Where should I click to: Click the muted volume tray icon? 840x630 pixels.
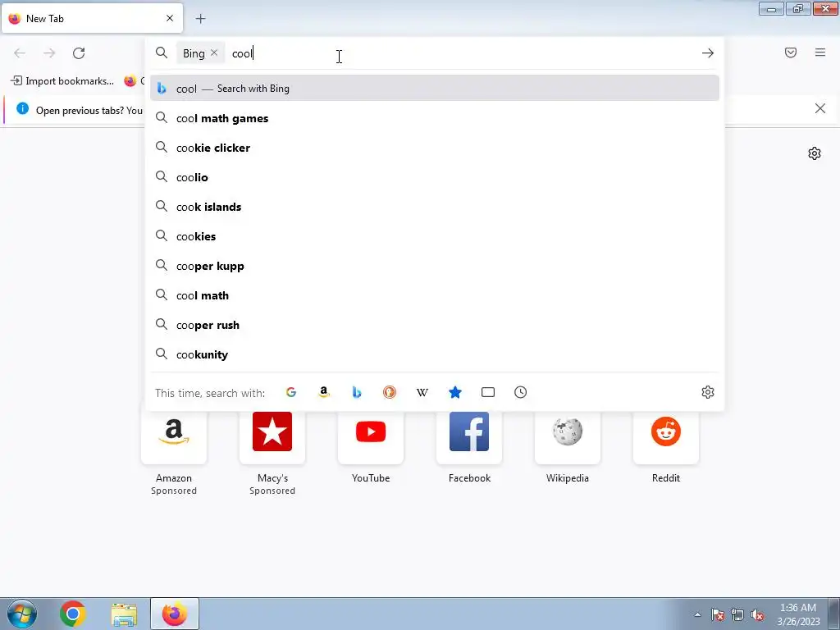[757, 614]
